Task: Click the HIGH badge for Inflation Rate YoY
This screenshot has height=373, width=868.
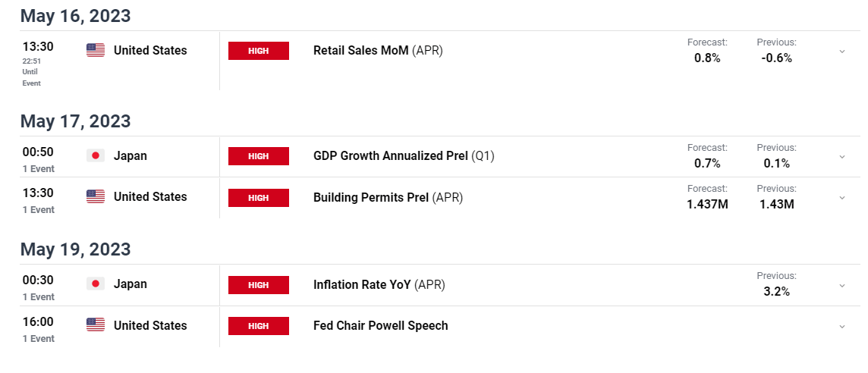Action: (x=259, y=285)
